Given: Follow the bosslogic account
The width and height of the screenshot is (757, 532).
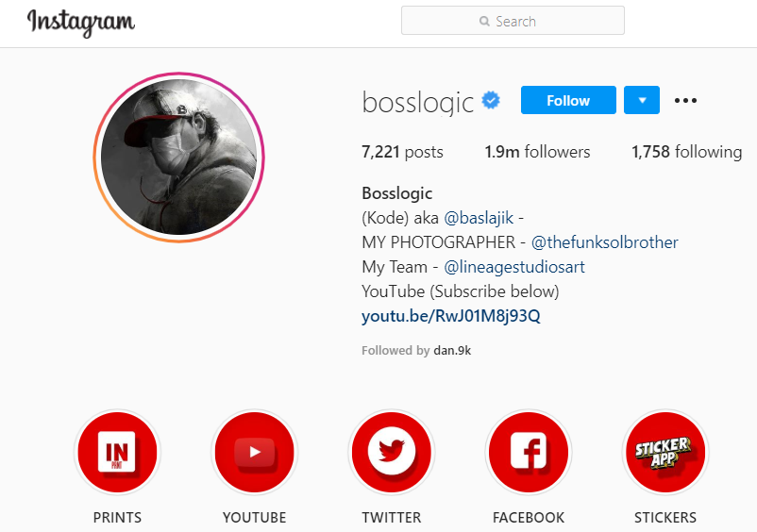Looking at the screenshot, I should 568,100.
